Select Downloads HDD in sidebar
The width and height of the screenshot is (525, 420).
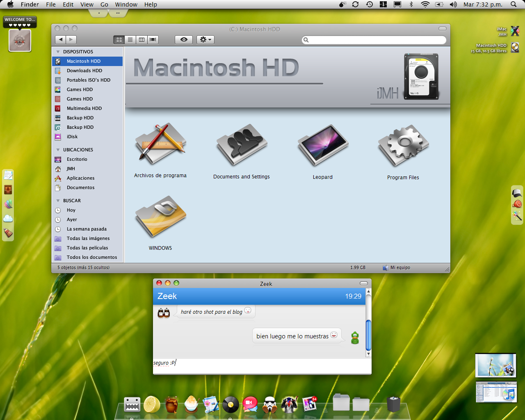click(87, 71)
